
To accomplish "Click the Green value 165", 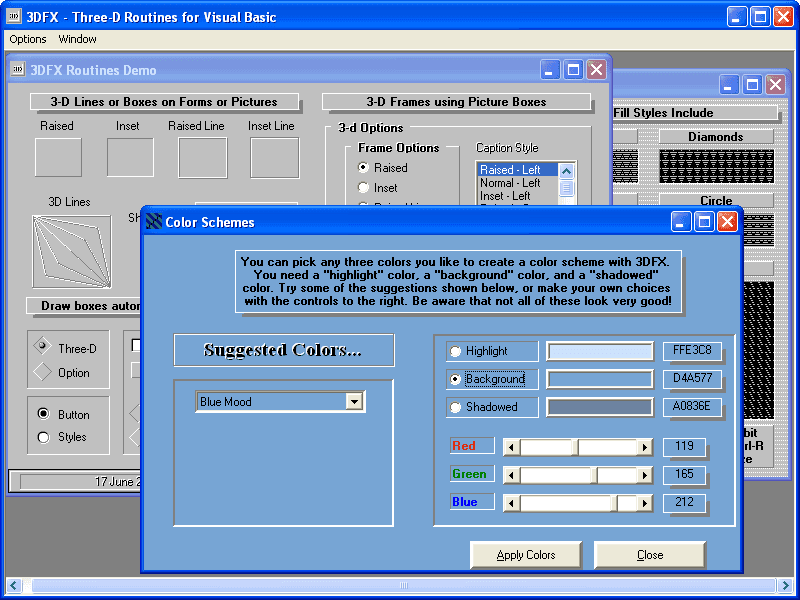I will coord(684,474).
